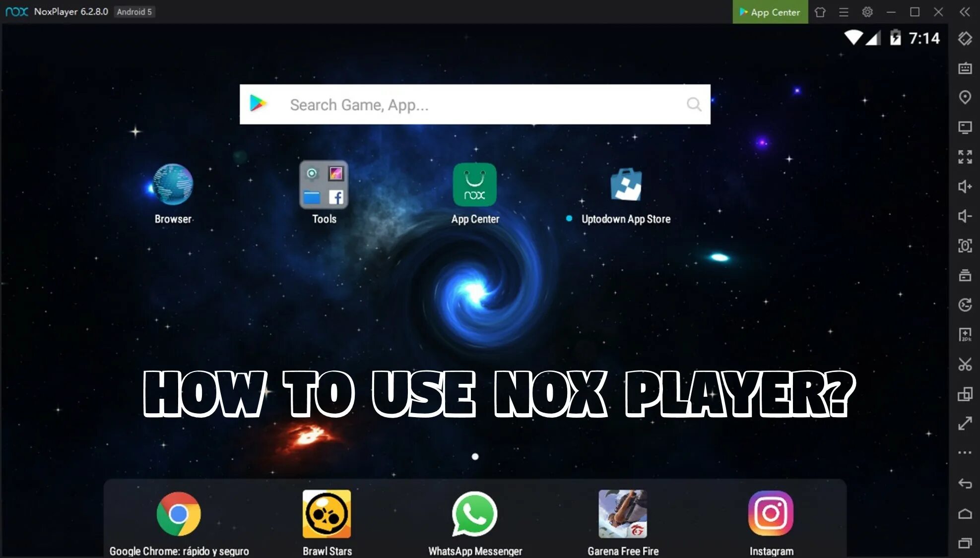Open the NoxPlayer settings gear menu
The height and width of the screenshot is (558, 980).
[867, 11]
